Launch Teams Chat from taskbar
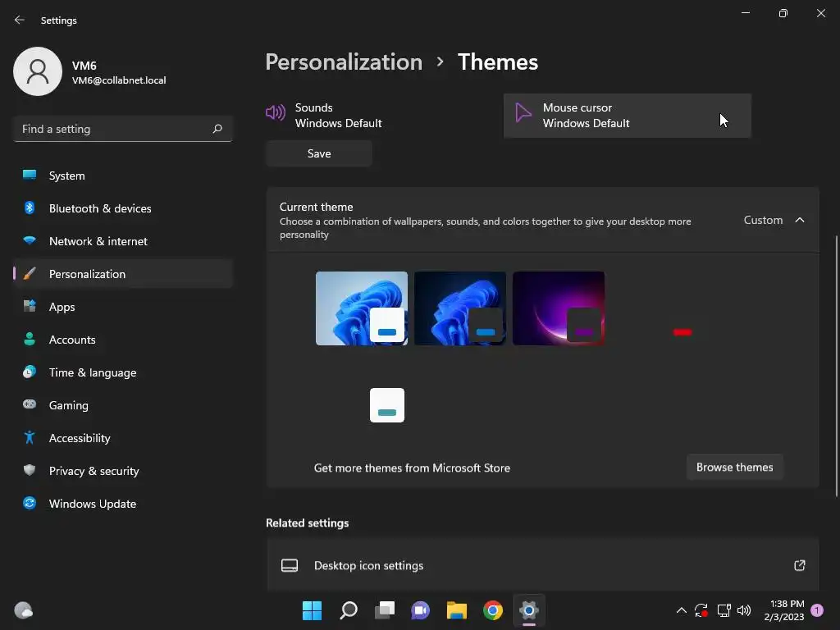Screen dimensions: 840x630 (x=421, y=610)
